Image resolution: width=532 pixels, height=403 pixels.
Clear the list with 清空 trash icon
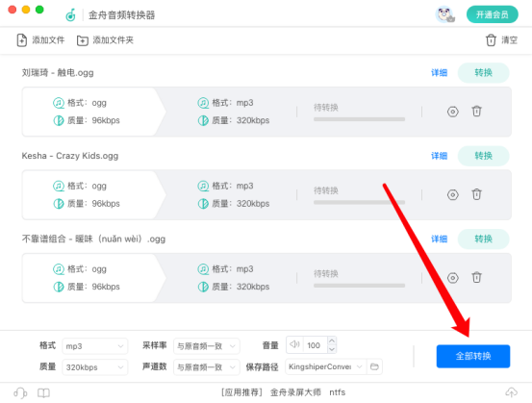tap(491, 40)
